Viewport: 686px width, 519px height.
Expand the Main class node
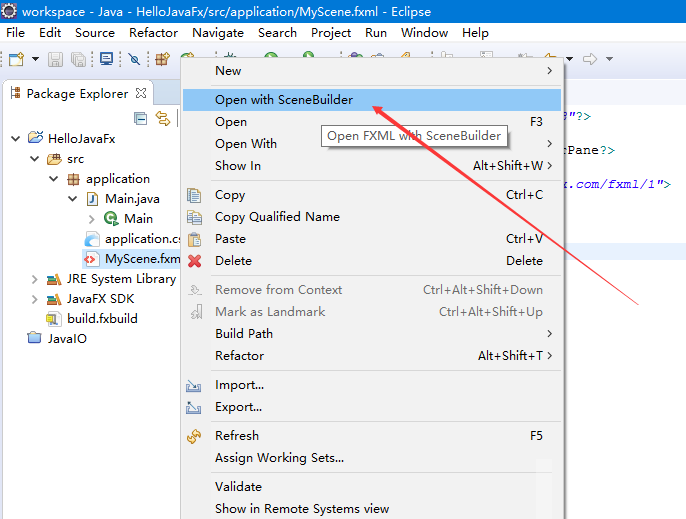[91, 219]
